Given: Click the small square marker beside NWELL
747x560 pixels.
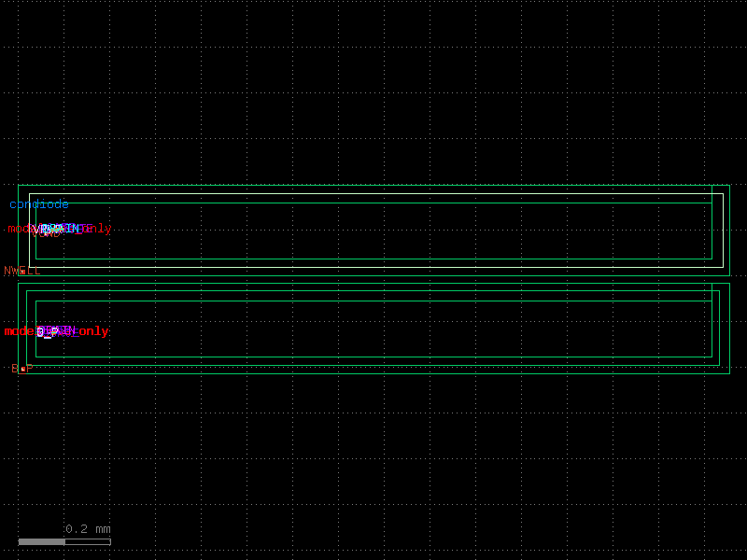Looking at the screenshot, I should 22,272.
